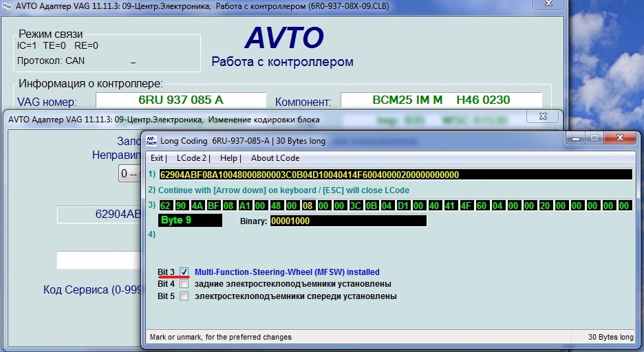Open the About LCode menu item
Screen dimensions: 644x352
click(x=275, y=158)
